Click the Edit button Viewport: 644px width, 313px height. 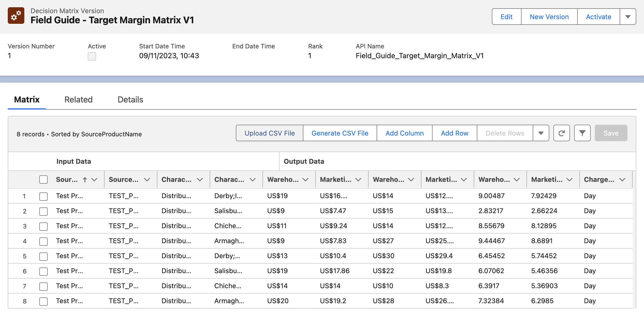pyautogui.click(x=507, y=17)
